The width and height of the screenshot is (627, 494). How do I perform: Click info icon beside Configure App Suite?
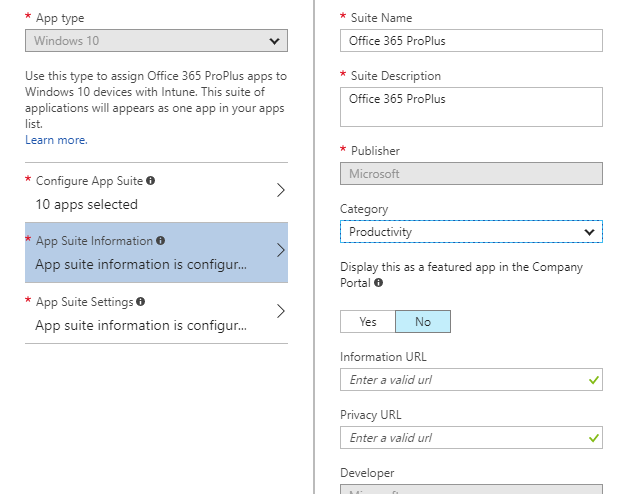(151, 181)
